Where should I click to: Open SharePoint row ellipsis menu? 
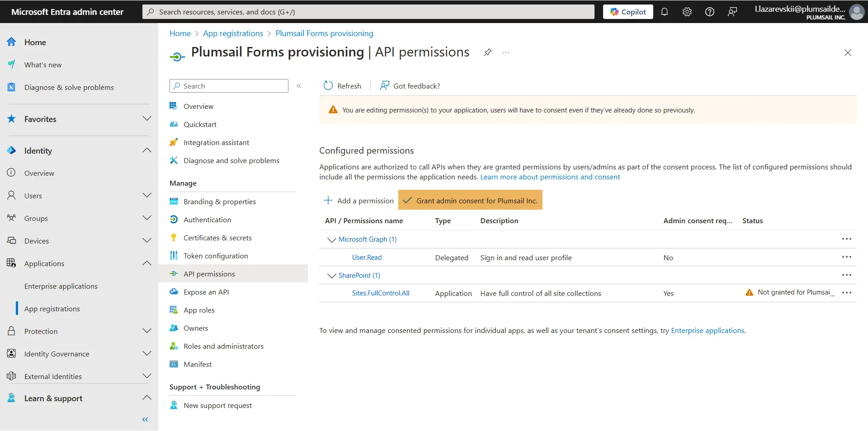[847, 275]
